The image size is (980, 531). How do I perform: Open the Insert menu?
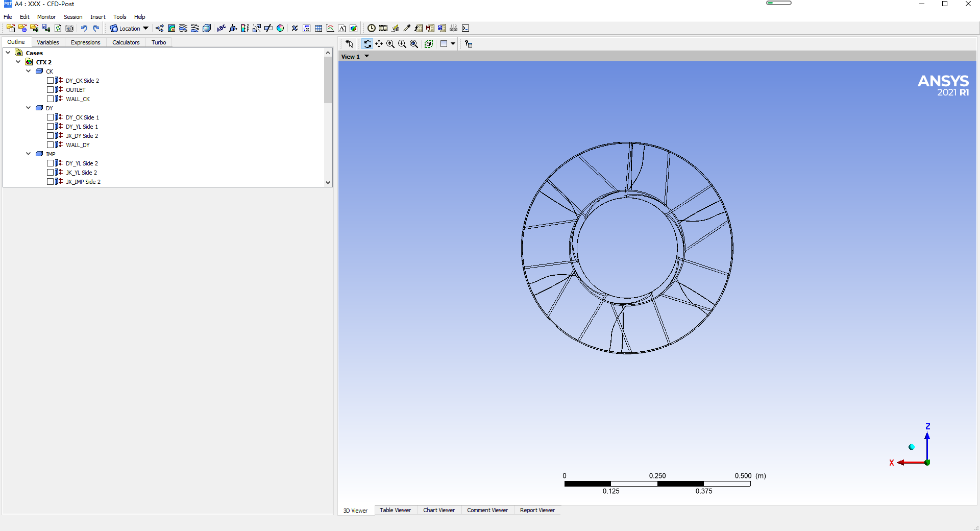tap(97, 17)
